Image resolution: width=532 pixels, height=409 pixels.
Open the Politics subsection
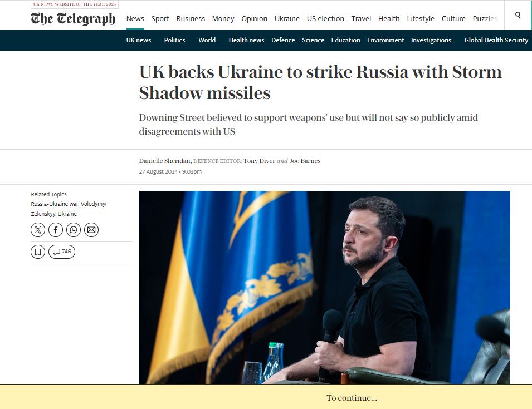click(x=175, y=40)
